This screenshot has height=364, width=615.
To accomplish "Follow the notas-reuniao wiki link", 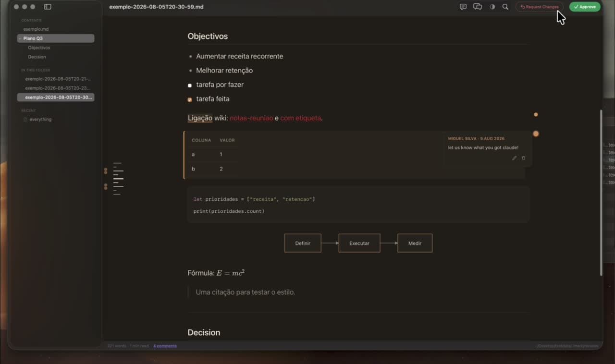I will tap(251, 118).
